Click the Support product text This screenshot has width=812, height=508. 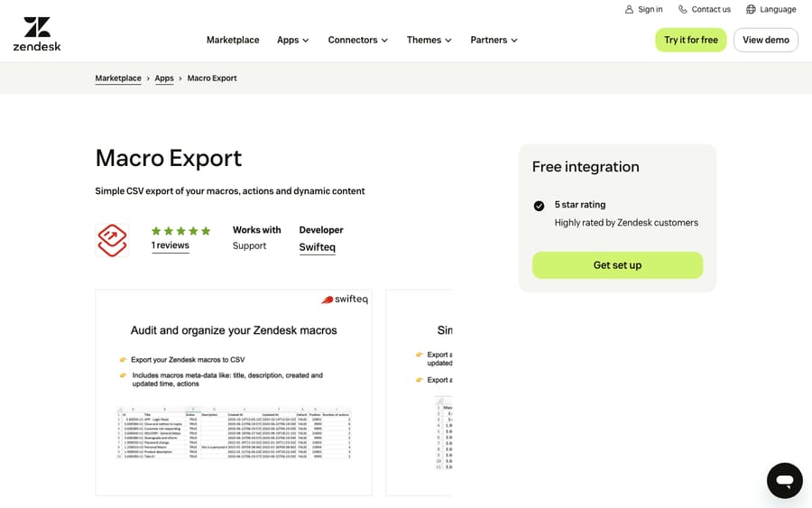pyautogui.click(x=249, y=246)
